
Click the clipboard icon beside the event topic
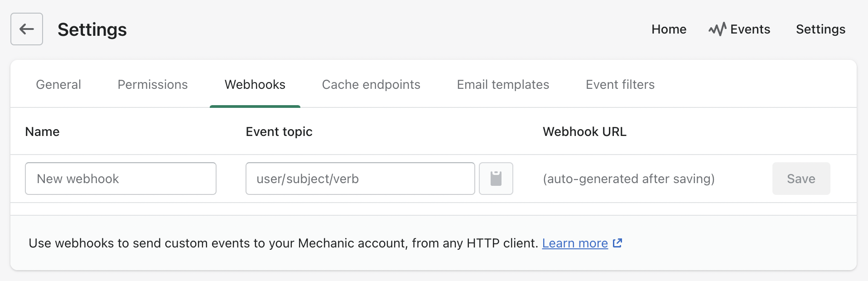tap(496, 179)
